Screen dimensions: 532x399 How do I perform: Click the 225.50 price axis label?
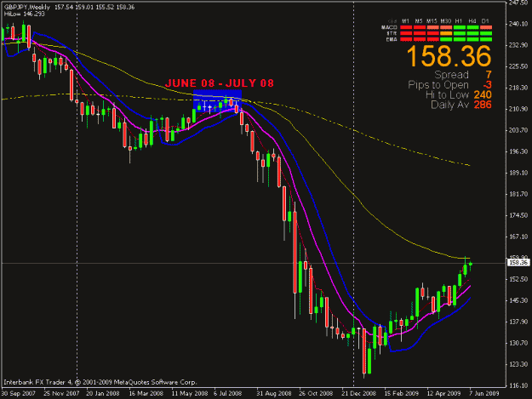point(518,66)
